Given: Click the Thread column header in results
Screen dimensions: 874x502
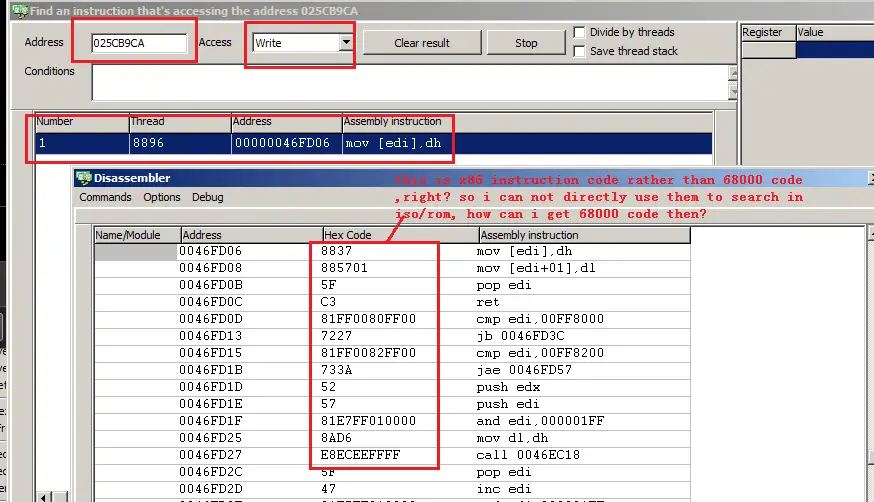Looking at the screenshot, I should click(x=180, y=121).
